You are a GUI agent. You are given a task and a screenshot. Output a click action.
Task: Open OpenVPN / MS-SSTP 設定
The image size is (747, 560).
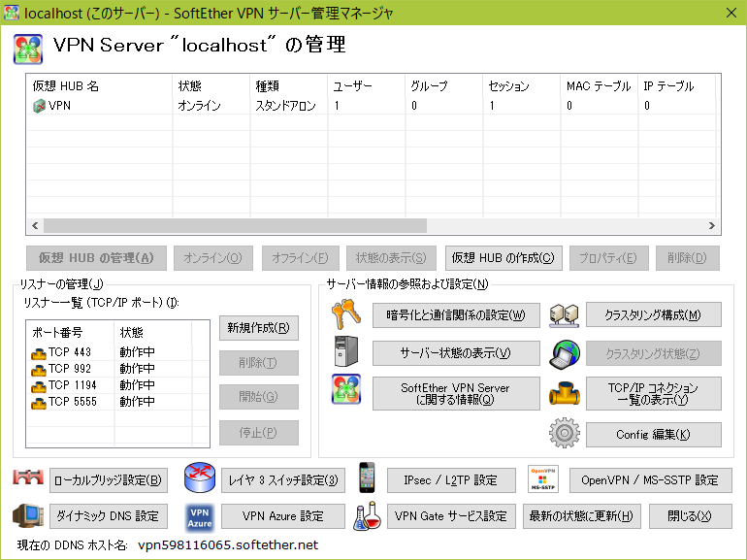[x=650, y=480]
